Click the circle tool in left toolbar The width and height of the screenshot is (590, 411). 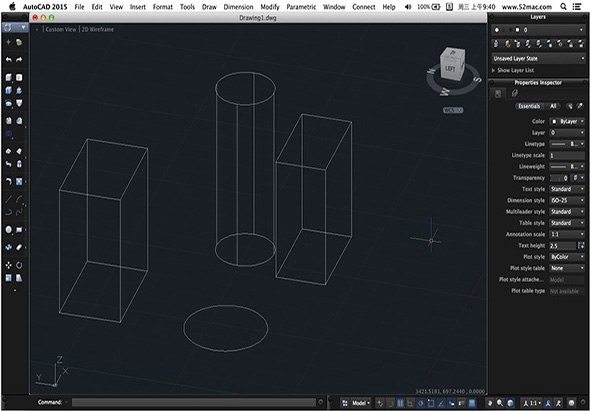[x=9, y=230]
